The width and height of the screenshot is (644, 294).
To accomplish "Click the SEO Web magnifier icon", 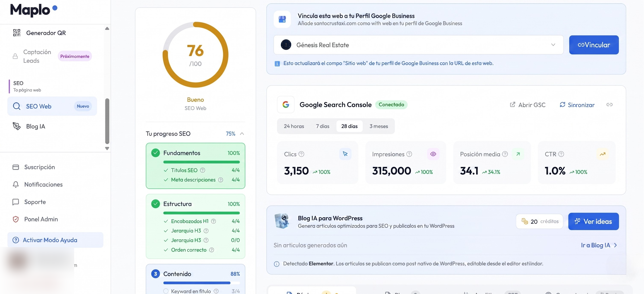I will tap(17, 106).
